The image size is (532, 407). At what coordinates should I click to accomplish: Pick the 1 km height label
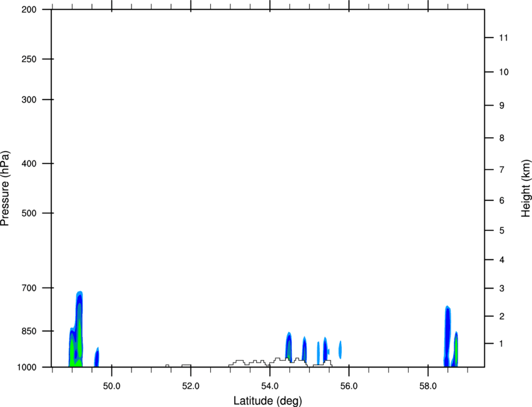[x=502, y=344]
